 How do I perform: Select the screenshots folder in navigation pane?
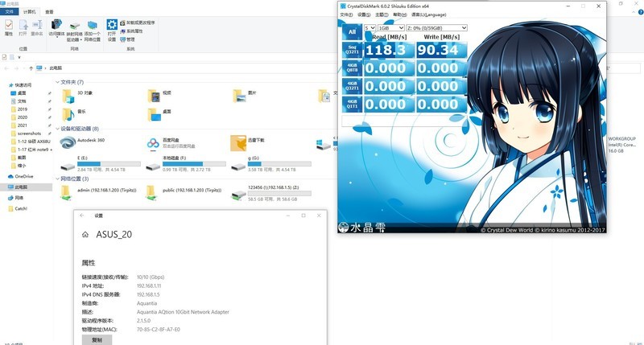29,133
